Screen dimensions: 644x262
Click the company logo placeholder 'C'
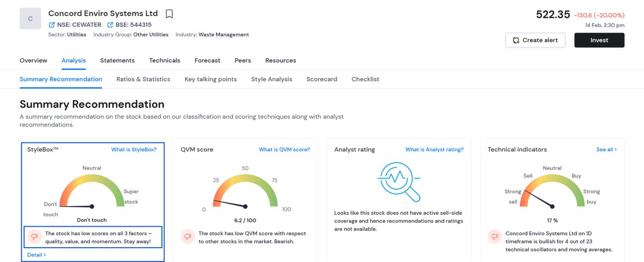point(30,19)
